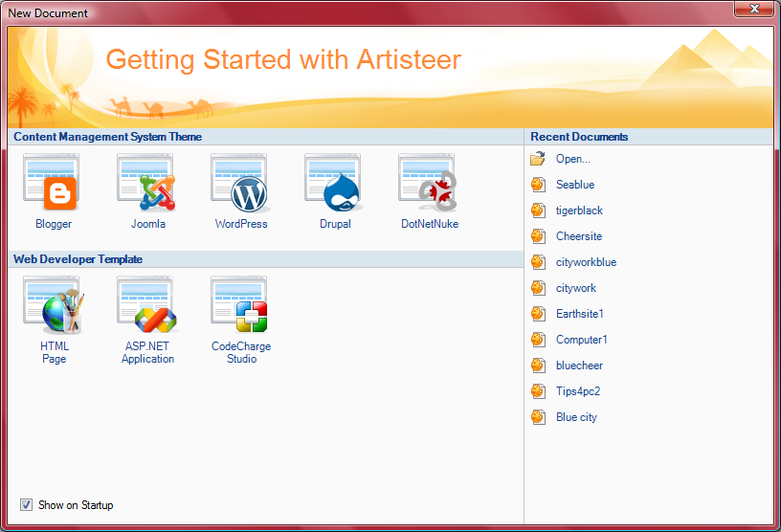Screen dimensions: 781x532
Task: Open recent document cityworkblue
Action: pos(587,262)
